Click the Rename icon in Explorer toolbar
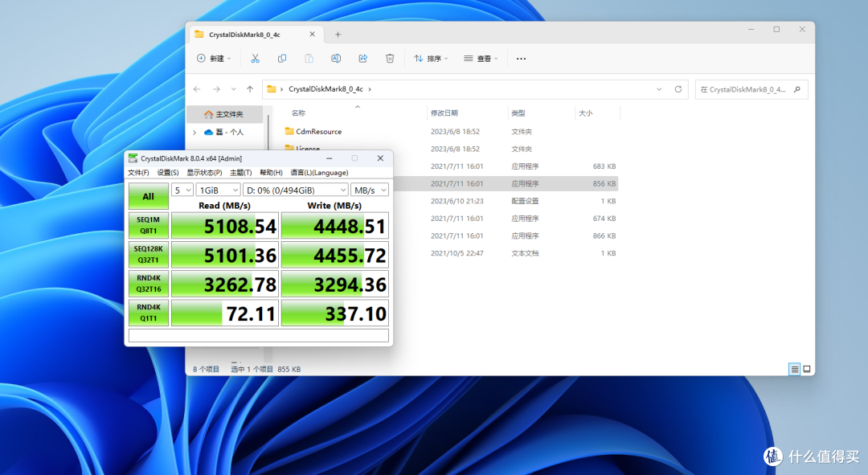Screen dimensions: 868x475 tap(336, 59)
